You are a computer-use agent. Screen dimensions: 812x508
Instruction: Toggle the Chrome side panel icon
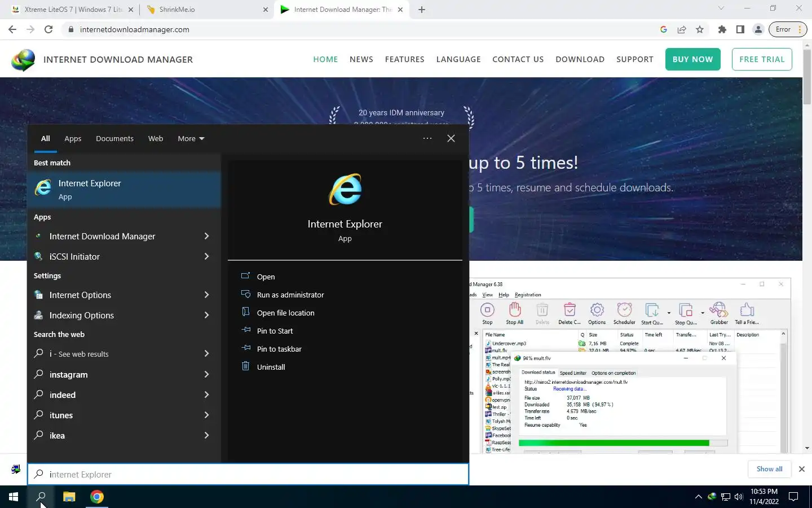[740, 29]
